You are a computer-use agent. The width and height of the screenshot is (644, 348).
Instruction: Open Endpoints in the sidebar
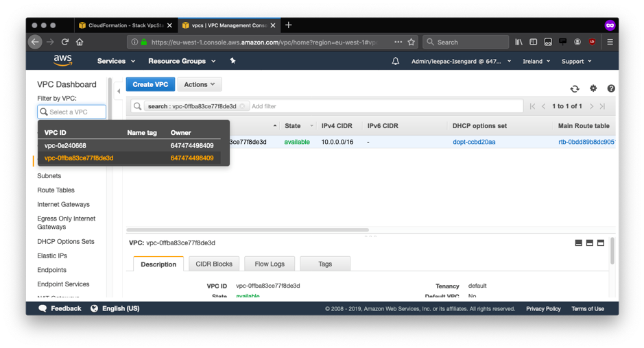[51, 270]
